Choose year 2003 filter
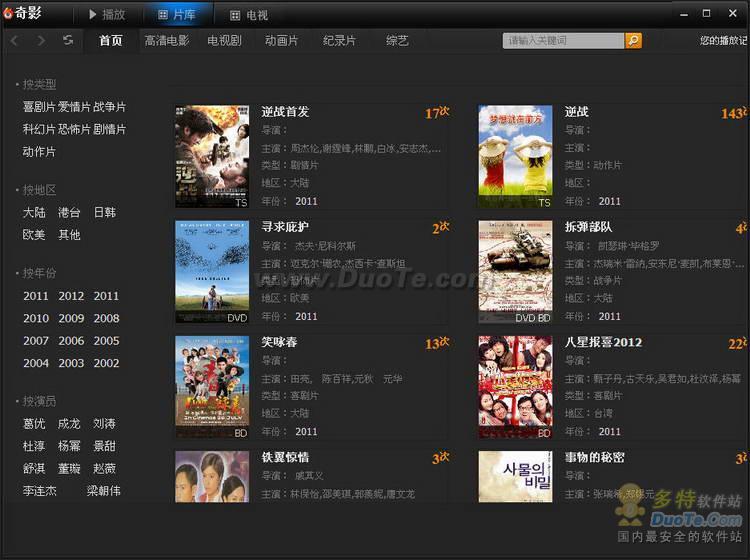The width and height of the screenshot is (750, 560). [71, 363]
